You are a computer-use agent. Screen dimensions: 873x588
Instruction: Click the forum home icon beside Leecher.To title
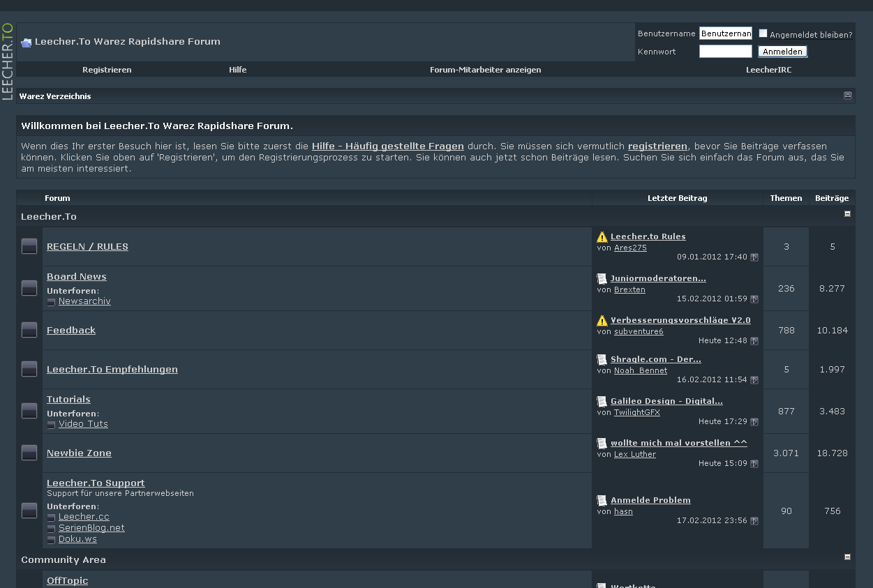27,43
